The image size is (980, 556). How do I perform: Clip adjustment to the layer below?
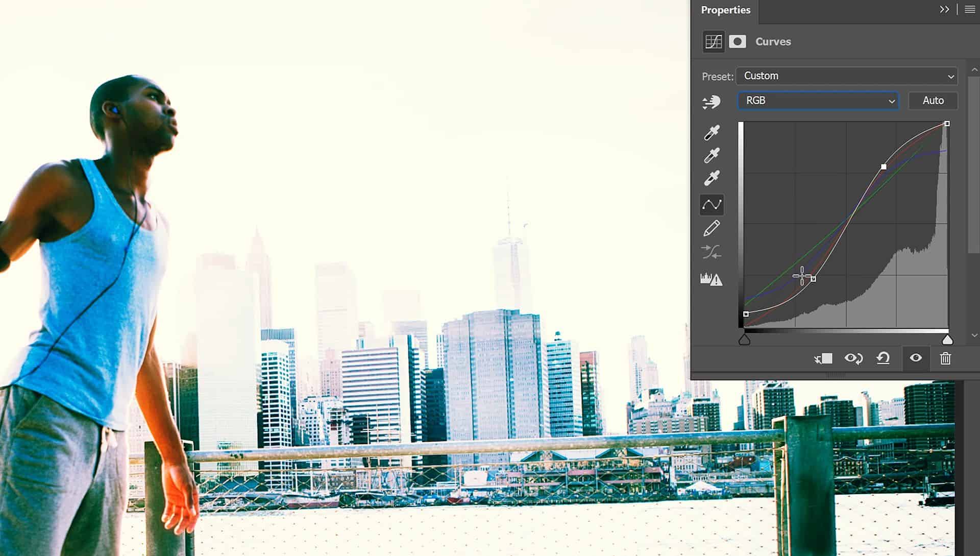pos(823,358)
